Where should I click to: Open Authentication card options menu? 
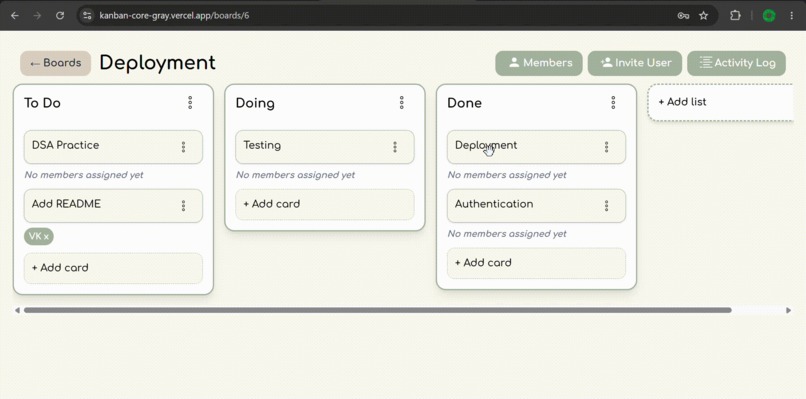pos(607,206)
